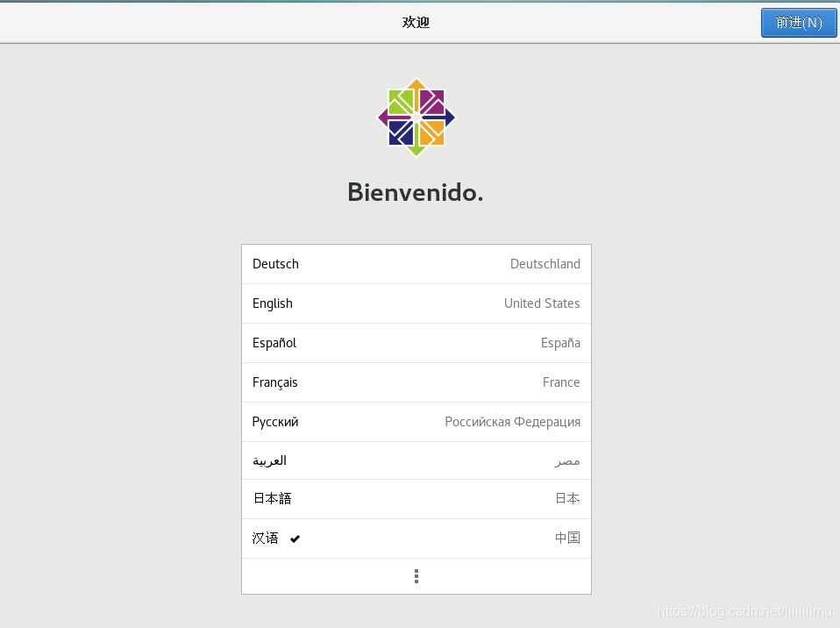840x628 pixels.
Task: Select English language row
Action: tap(416, 303)
